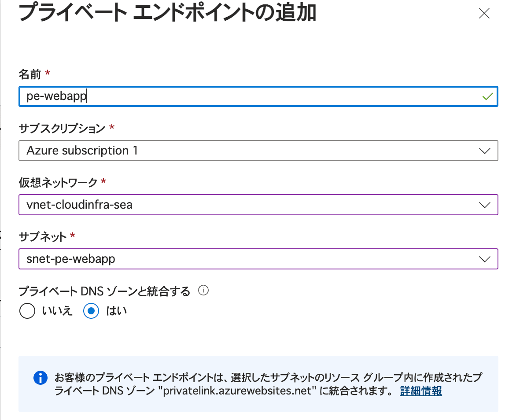Select the Azure subscription 1 combo box
The width and height of the screenshot is (516, 420).
(x=258, y=151)
